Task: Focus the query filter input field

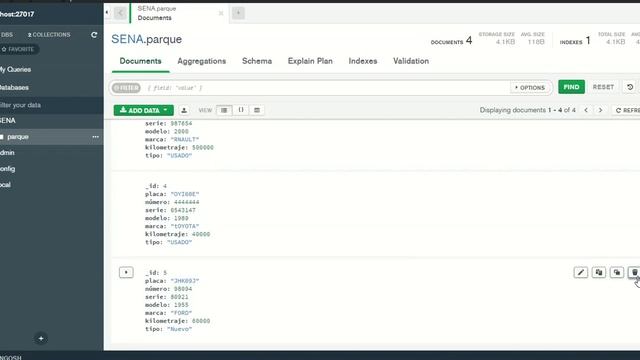Action: [x=327, y=88]
